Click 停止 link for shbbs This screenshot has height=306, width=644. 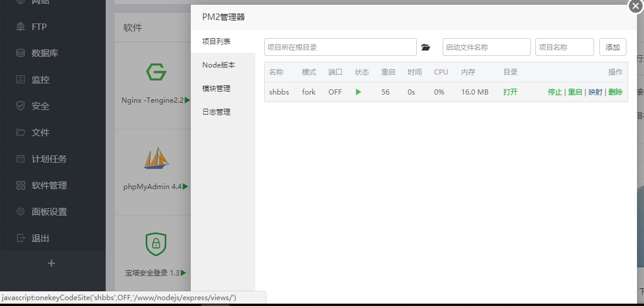pyautogui.click(x=555, y=92)
